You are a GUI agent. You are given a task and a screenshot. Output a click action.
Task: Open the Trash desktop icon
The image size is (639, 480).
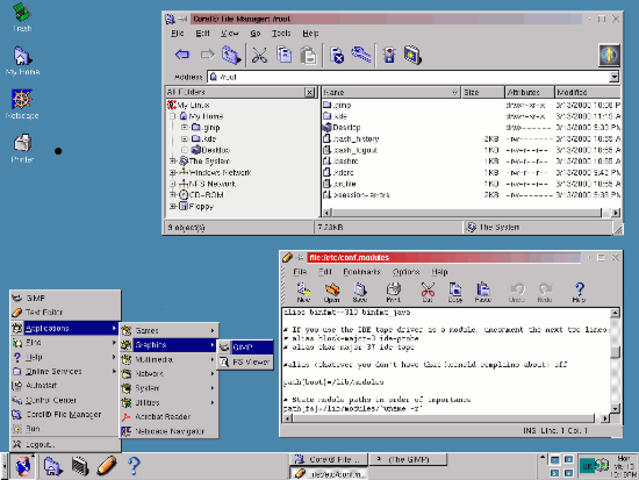click(22, 17)
